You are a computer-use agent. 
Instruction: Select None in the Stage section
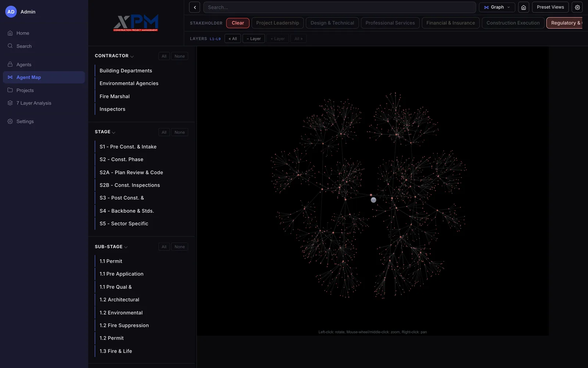[179, 132]
